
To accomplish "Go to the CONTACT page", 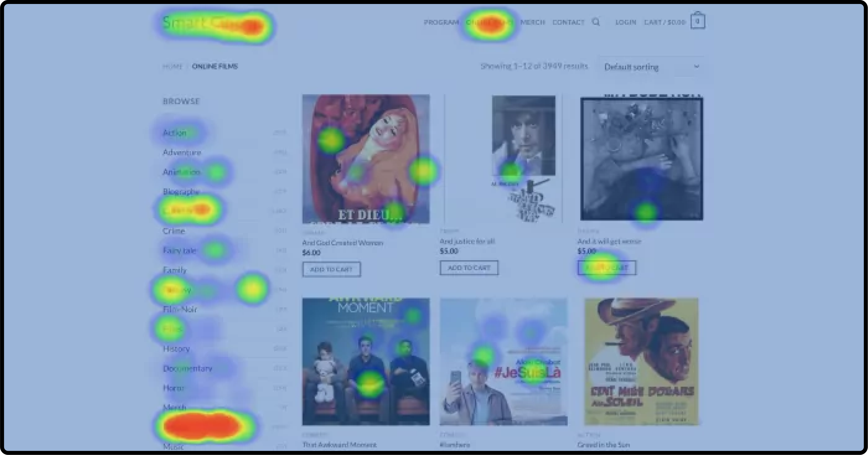I will click(x=568, y=22).
